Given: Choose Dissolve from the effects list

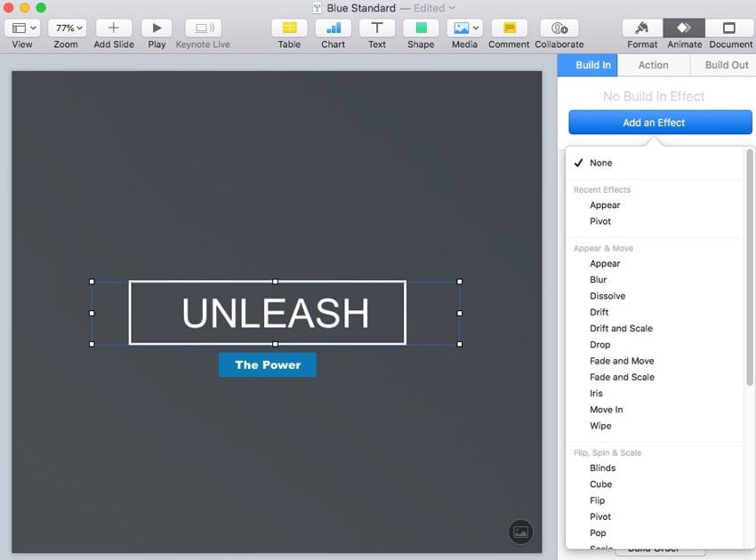Looking at the screenshot, I should pos(607,296).
